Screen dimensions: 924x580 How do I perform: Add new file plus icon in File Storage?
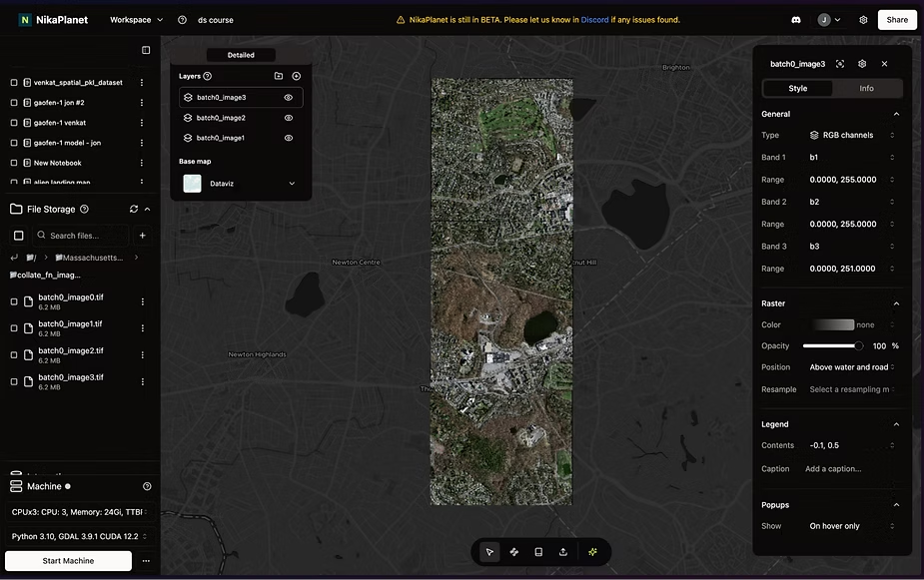coord(143,236)
